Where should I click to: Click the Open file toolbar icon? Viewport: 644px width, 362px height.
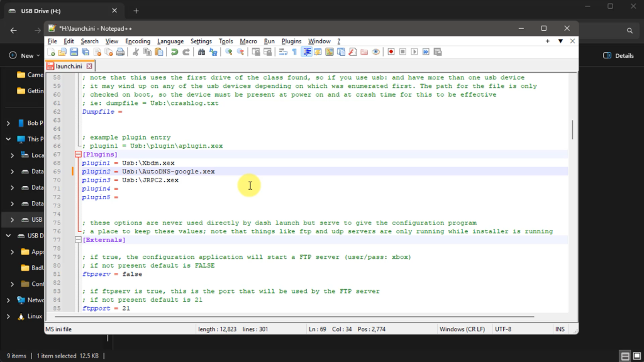pos(62,52)
